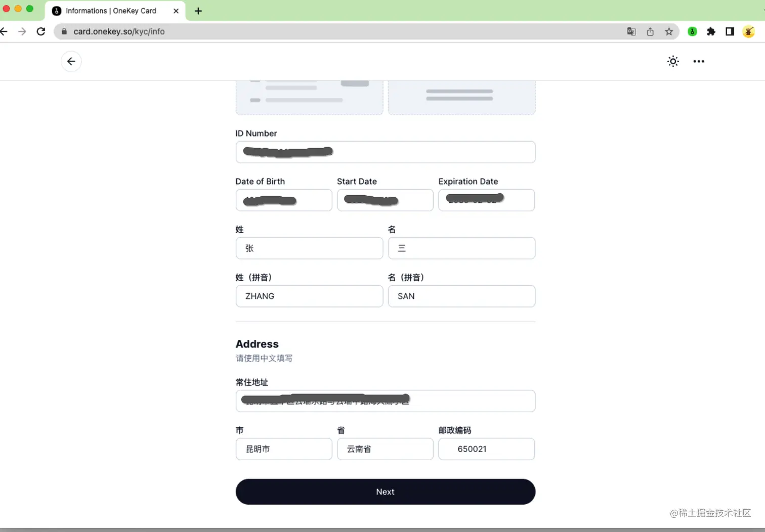Open the Extensions puzzle-piece icon
The height and width of the screenshot is (532, 765).
coord(711,31)
